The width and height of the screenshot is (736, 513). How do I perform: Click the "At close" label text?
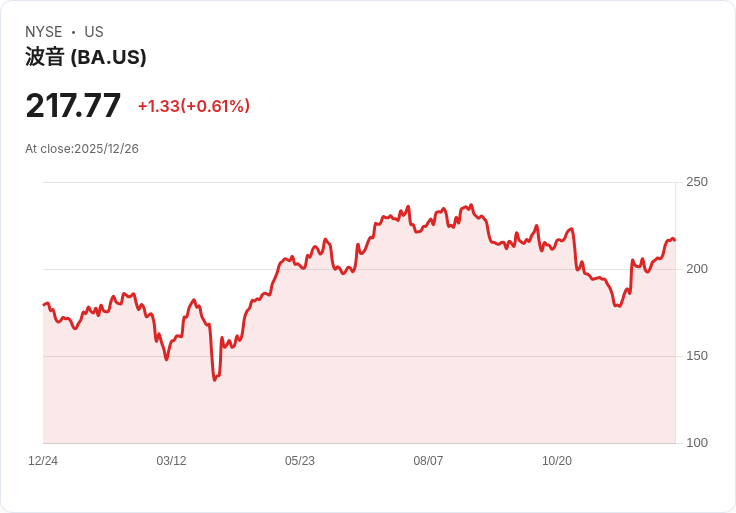coord(49,149)
